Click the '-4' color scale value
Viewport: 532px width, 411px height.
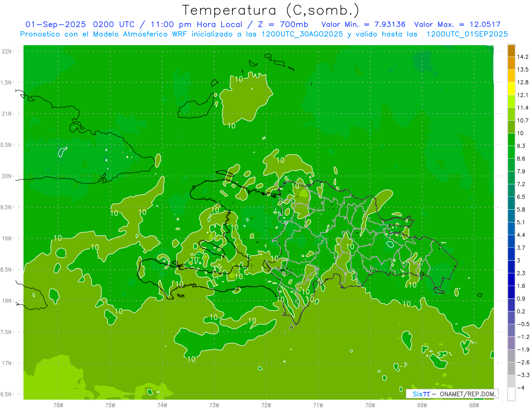coord(520,388)
